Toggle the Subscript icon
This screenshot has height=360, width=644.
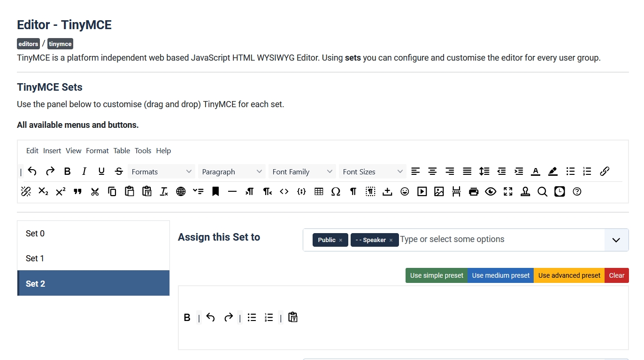coord(43,191)
